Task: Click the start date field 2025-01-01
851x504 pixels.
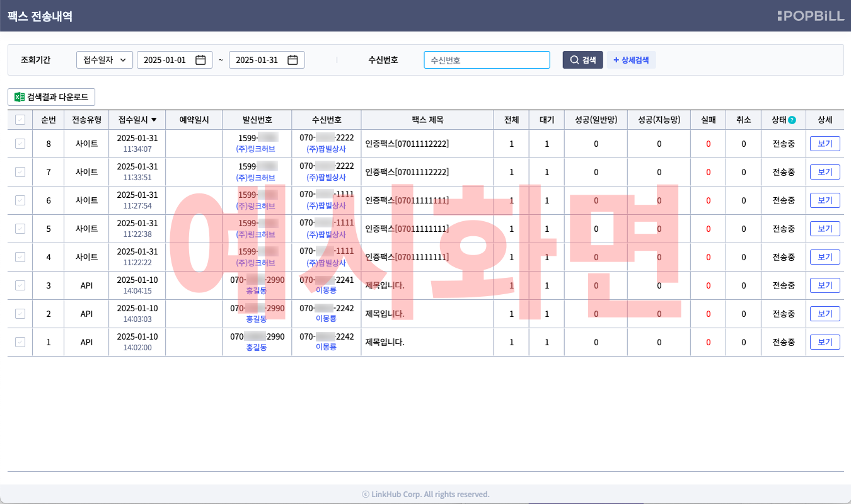Action: pos(165,60)
